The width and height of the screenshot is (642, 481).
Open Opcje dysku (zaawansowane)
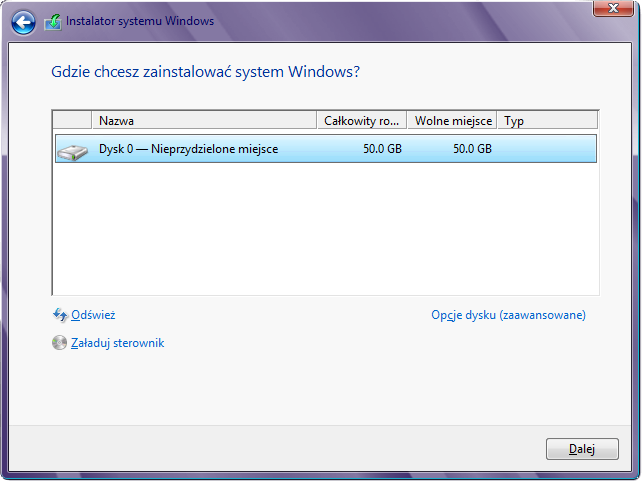coord(508,315)
